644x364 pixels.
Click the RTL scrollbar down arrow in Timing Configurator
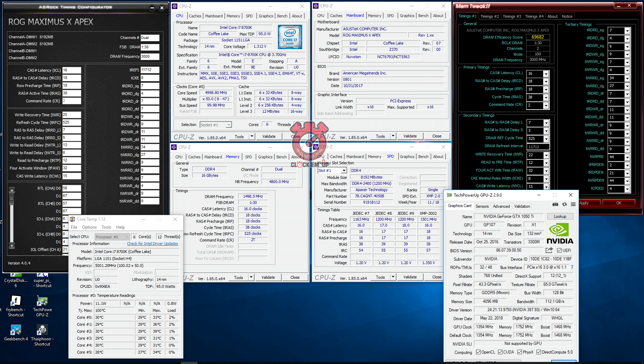point(12,246)
